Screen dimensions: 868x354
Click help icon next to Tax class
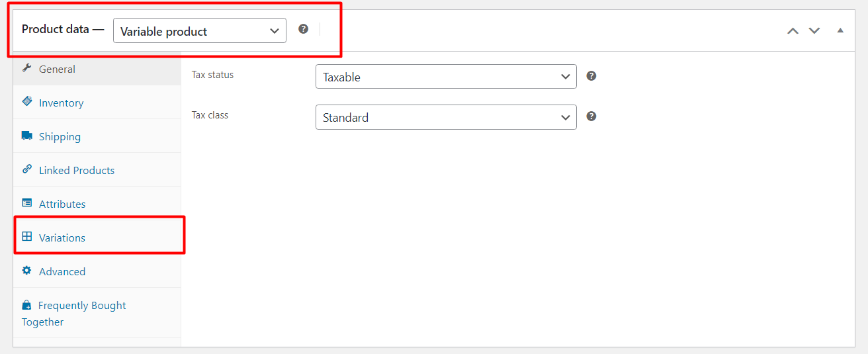tap(591, 116)
